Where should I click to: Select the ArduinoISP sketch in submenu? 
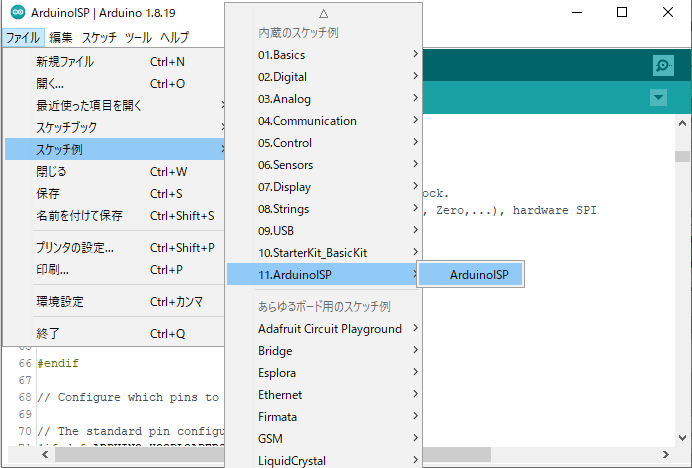tap(470, 274)
